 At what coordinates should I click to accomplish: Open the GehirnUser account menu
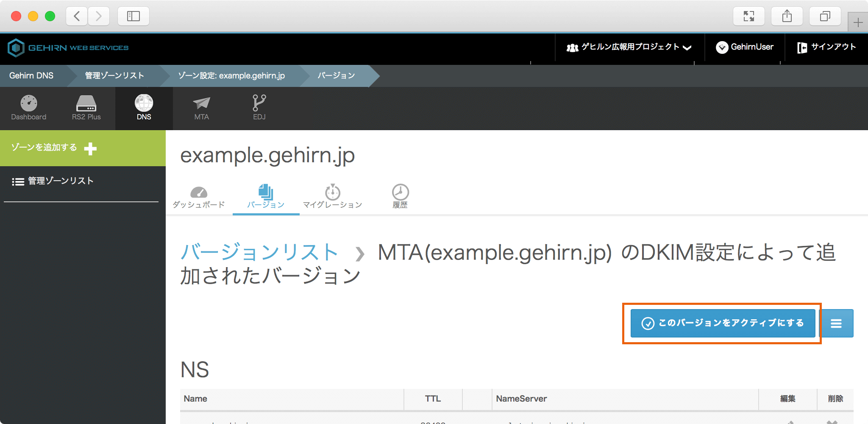click(745, 47)
